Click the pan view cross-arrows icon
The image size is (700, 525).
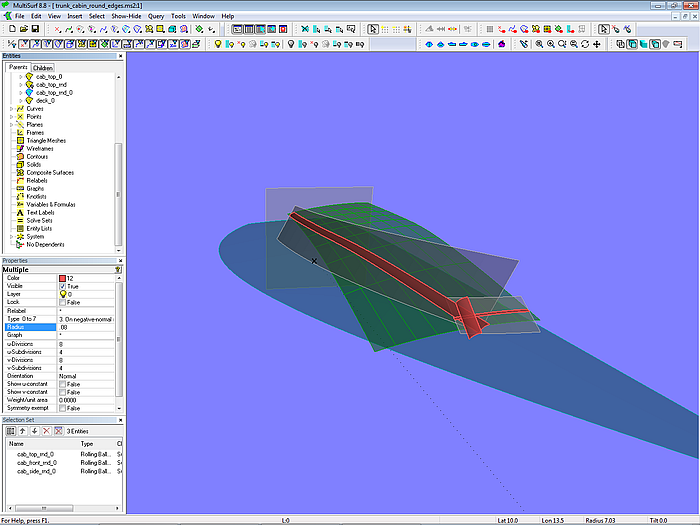(598, 44)
